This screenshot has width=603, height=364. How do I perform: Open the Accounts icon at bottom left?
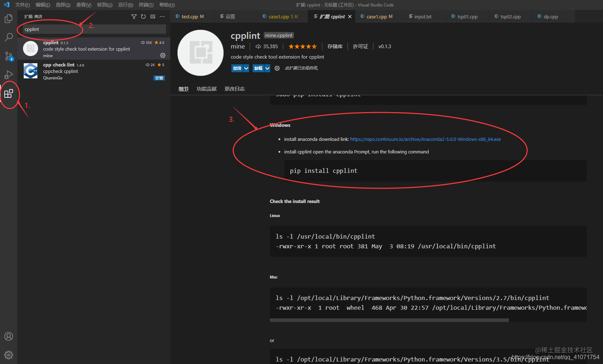point(9,336)
